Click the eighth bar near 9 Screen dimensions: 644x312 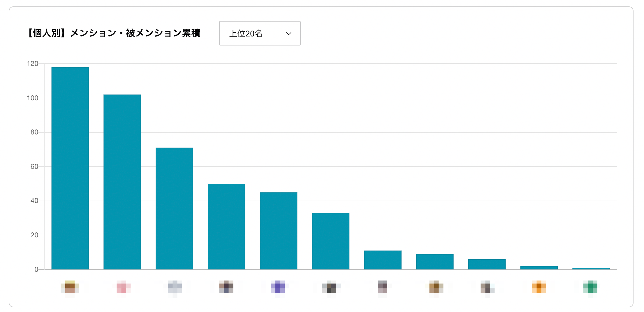coord(435,262)
